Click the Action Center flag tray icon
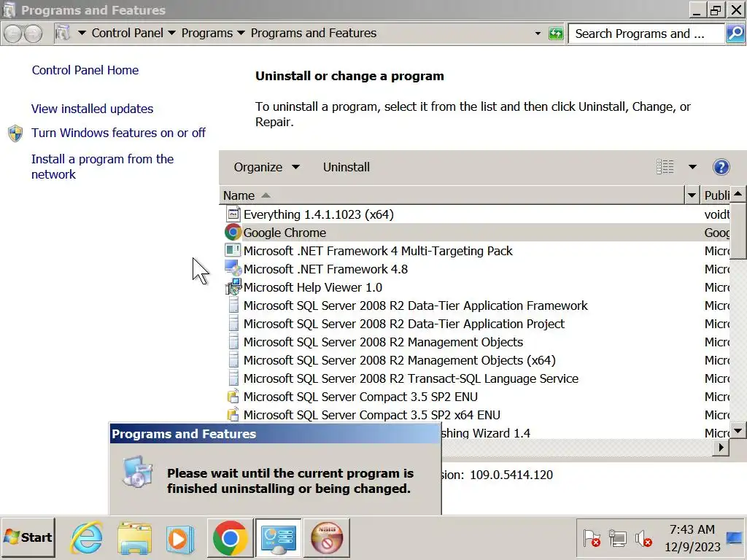747x560 pixels. 591,539
